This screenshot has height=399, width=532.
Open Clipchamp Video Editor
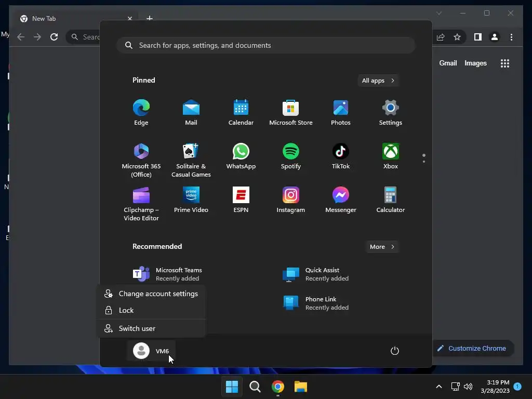point(141,204)
